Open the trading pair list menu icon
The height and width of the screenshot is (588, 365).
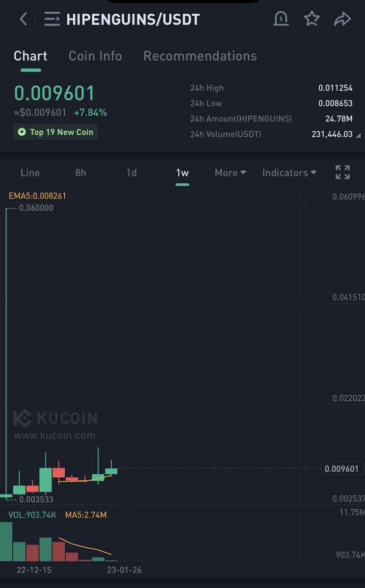[52, 19]
